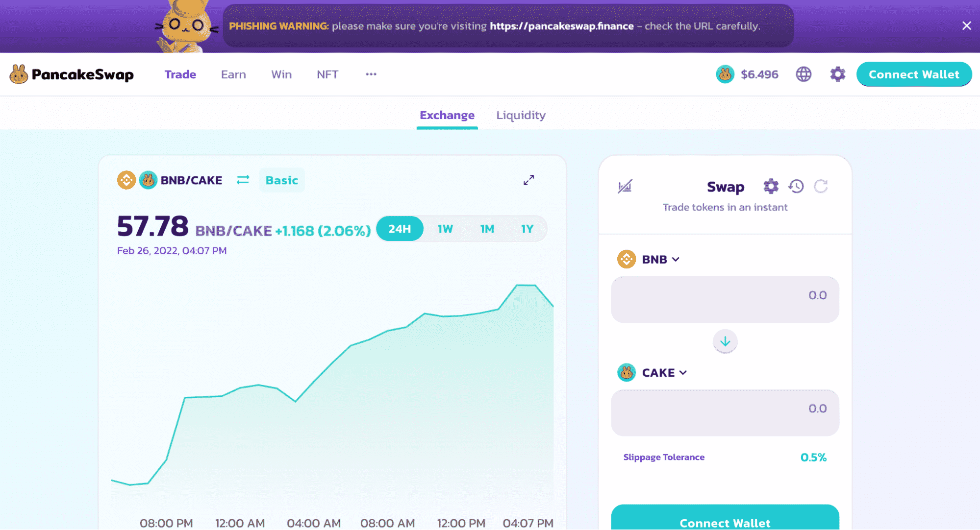Expand the chart to fullscreen
The width and height of the screenshot is (980, 530).
pos(528,180)
